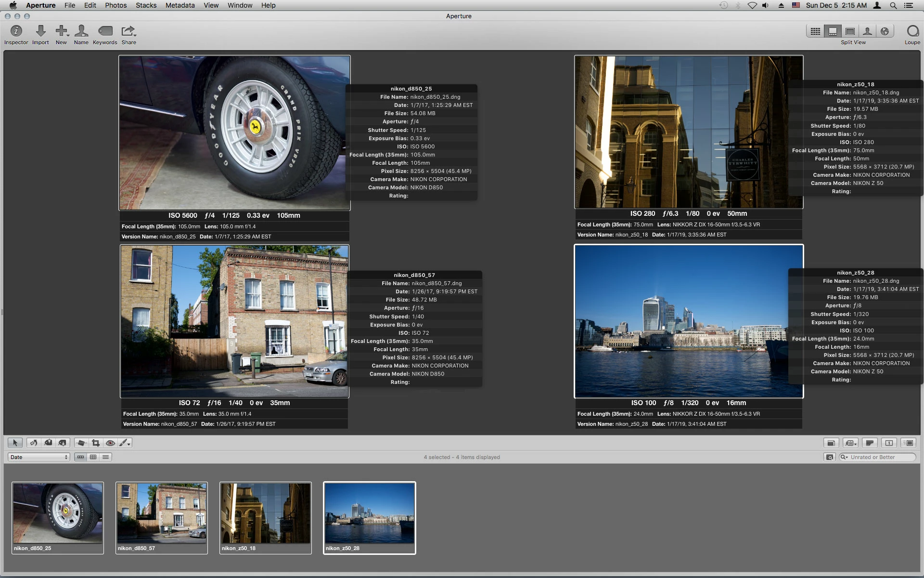Select the nikon_z50_18 thumbnail
The height and width of the screenshot is (578, 924).
tap(265, 513)
